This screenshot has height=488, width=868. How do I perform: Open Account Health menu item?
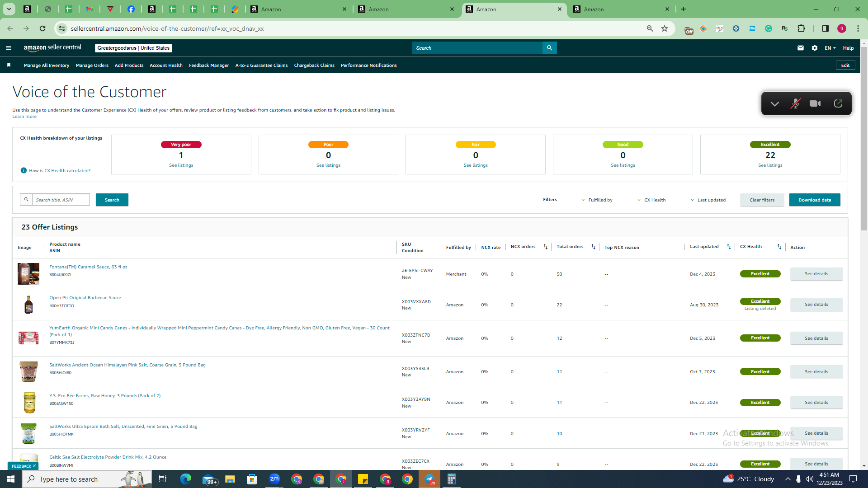tap(166, 65)
